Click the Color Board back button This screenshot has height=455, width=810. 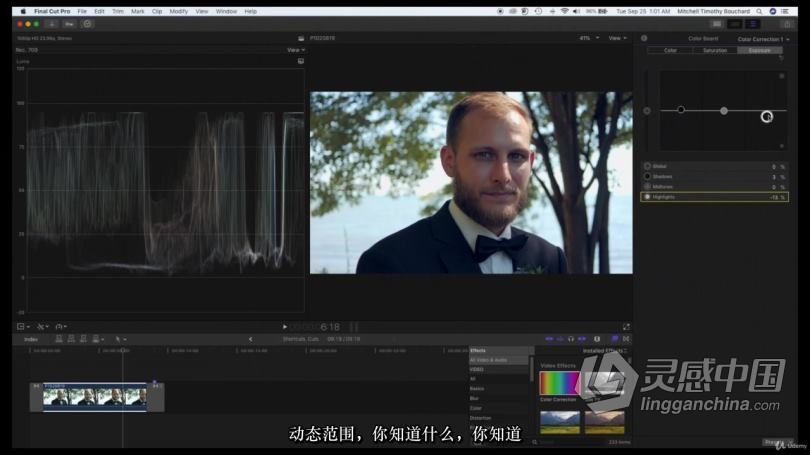click(x=644, y=38)
